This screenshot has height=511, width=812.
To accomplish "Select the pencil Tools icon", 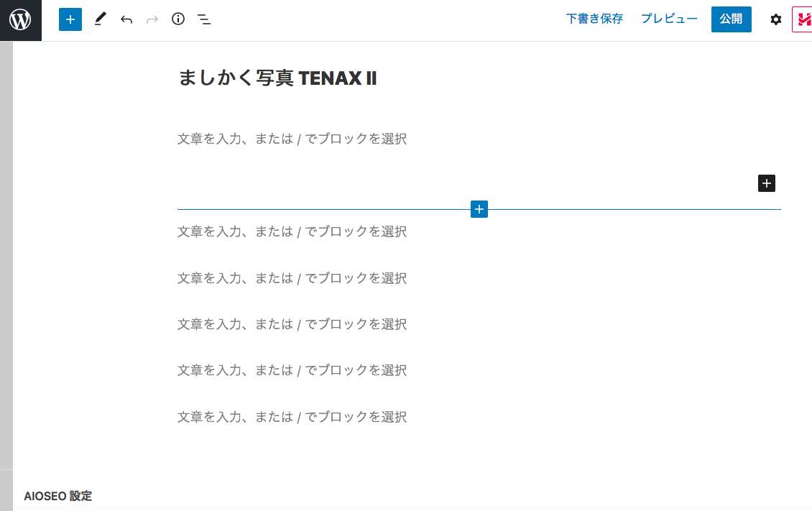I will click(100, 19).
